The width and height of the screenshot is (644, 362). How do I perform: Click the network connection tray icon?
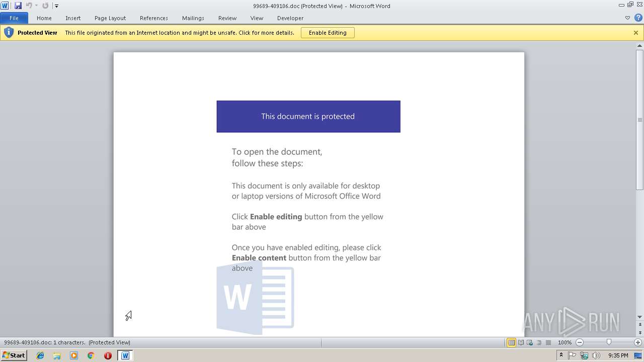point(584,355)
